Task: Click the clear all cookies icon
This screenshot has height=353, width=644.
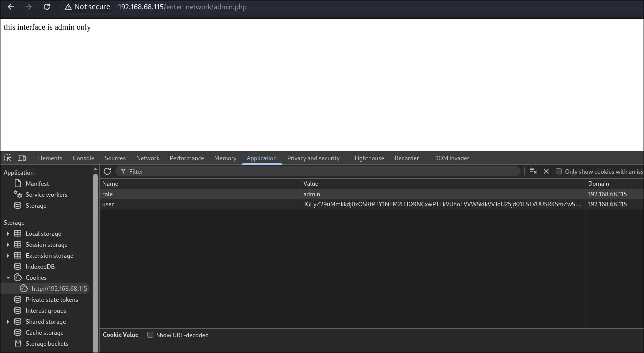Action: tap(533, 171)
